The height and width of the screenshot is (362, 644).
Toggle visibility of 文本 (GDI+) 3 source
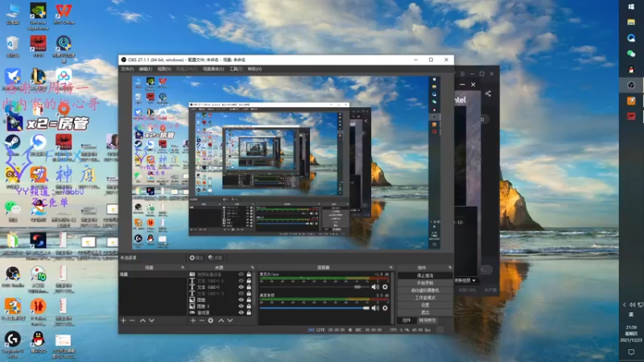tap(241, 294)
